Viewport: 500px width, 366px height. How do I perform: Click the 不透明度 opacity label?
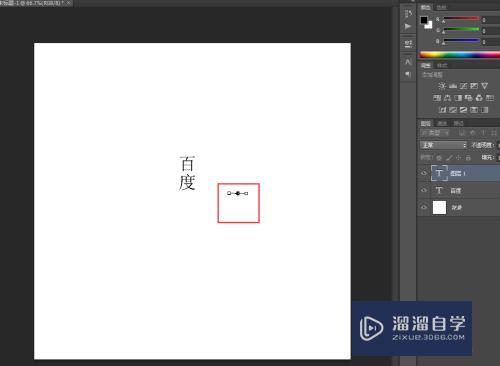482,145
